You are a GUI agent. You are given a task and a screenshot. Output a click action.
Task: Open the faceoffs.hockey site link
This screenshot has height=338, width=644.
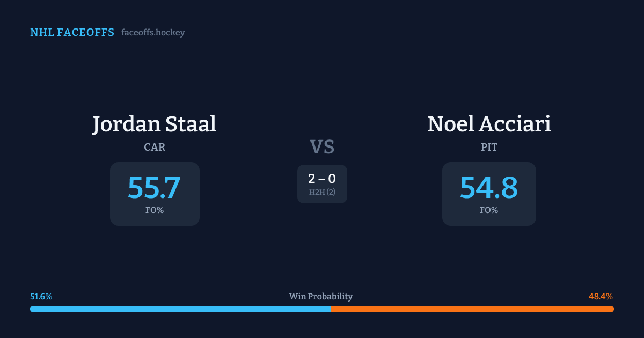tap(153, 33)
